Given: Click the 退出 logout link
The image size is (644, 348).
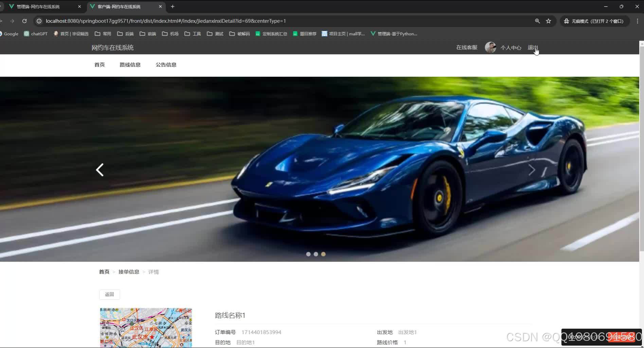Looking at the screenshot, I should point(532,47).
